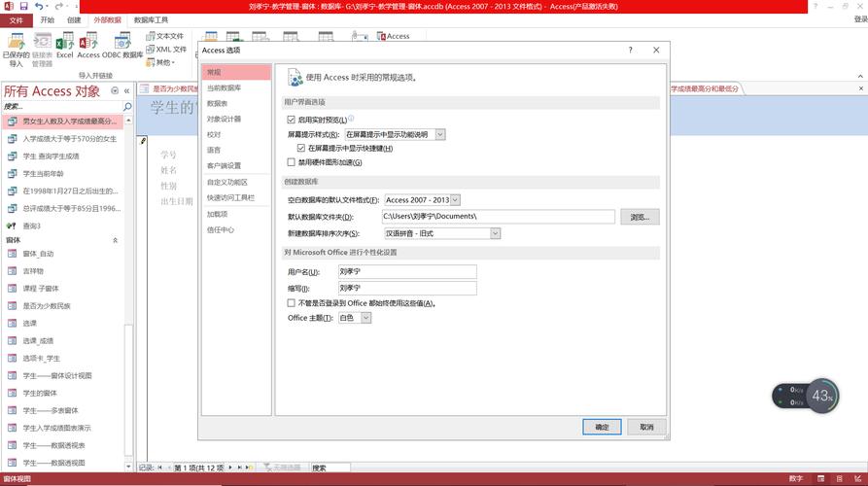Click the Save icon in title bar

(23, 6)
